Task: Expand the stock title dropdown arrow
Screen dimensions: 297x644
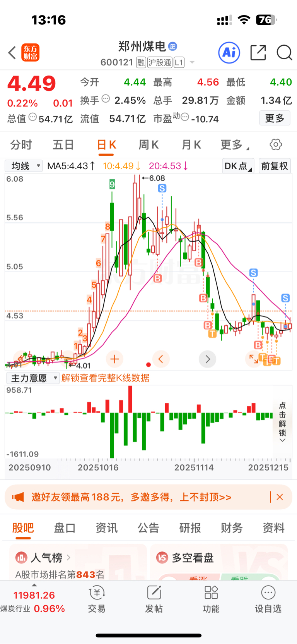Action: (x=192, y=62)
